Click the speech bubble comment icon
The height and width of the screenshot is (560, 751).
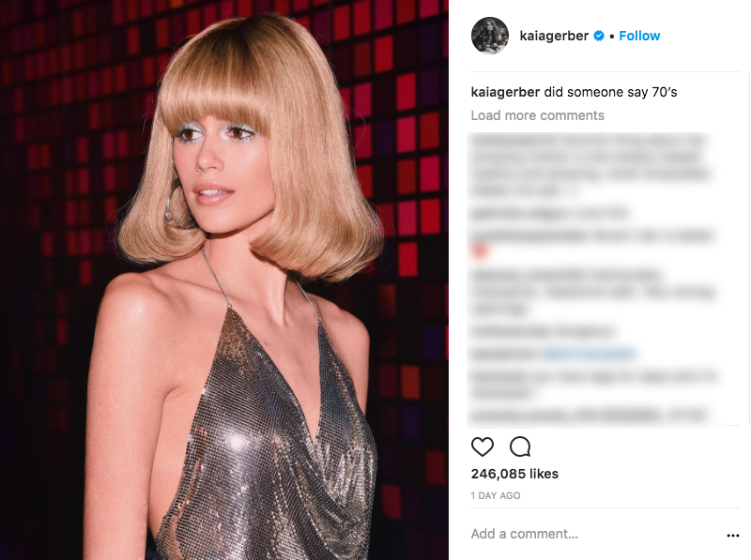coord(520,446)
